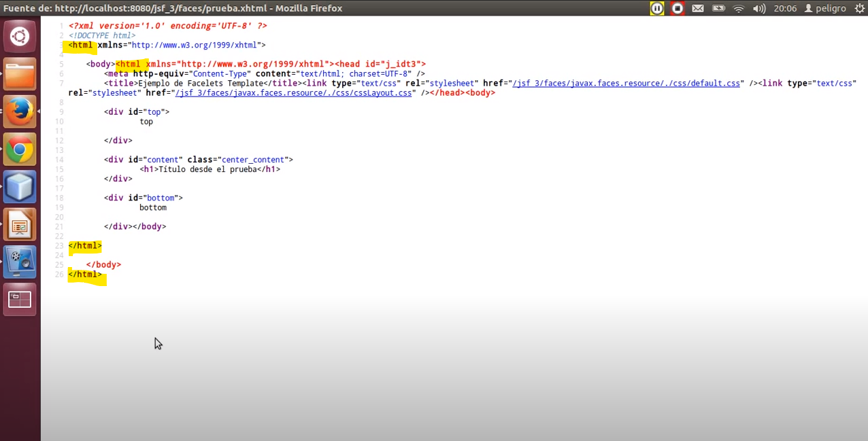Click the </div></body> line 21
Viewport: 868px width, 441px height.
135,226
